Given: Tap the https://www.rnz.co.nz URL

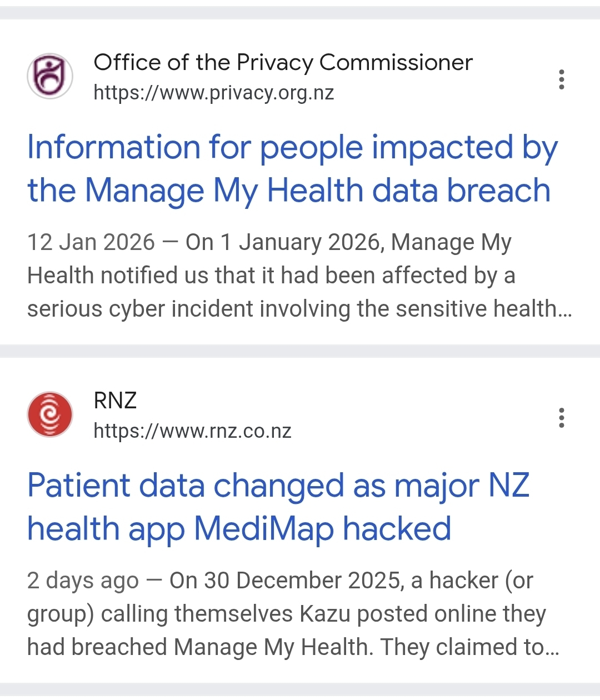Looking at the screenshot, I should pyautogui.click(x=192, y=431).
